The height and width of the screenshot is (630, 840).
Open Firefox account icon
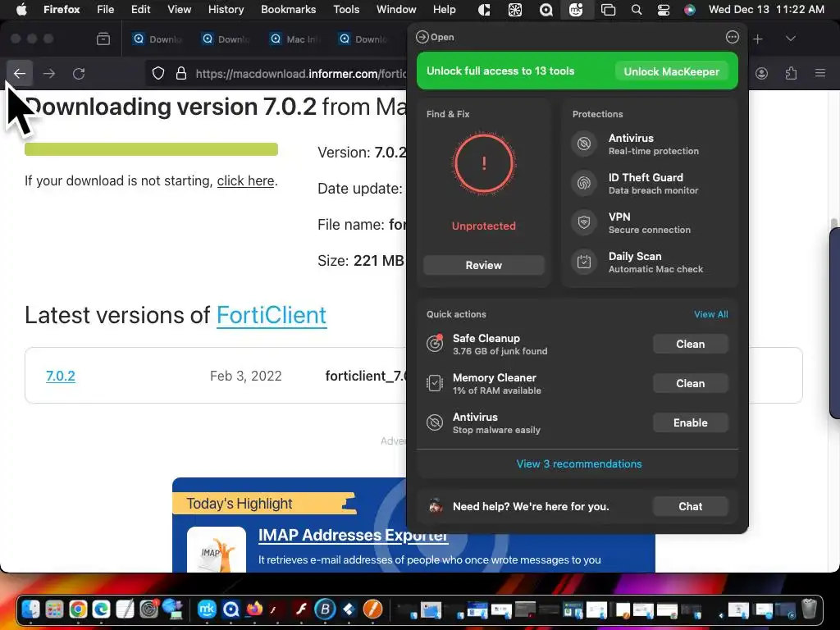761,73
